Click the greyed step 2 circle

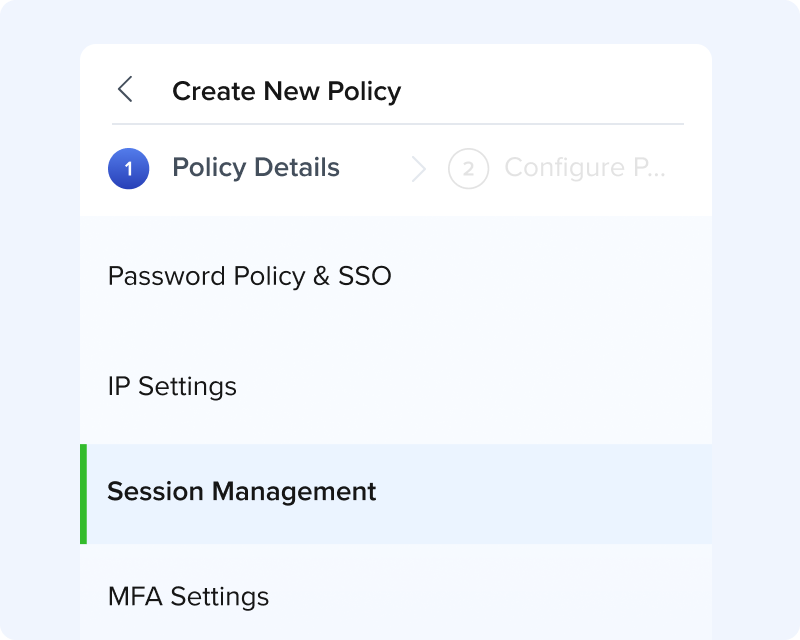(x=468, y=168)
